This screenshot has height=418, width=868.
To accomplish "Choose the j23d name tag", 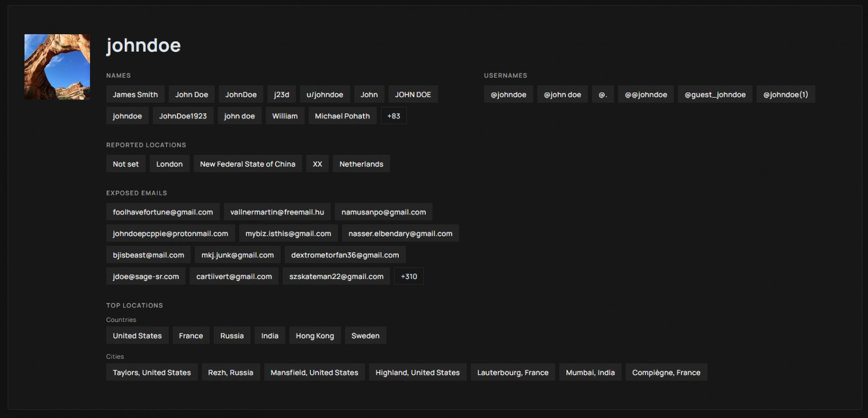I will click(282, 94).
